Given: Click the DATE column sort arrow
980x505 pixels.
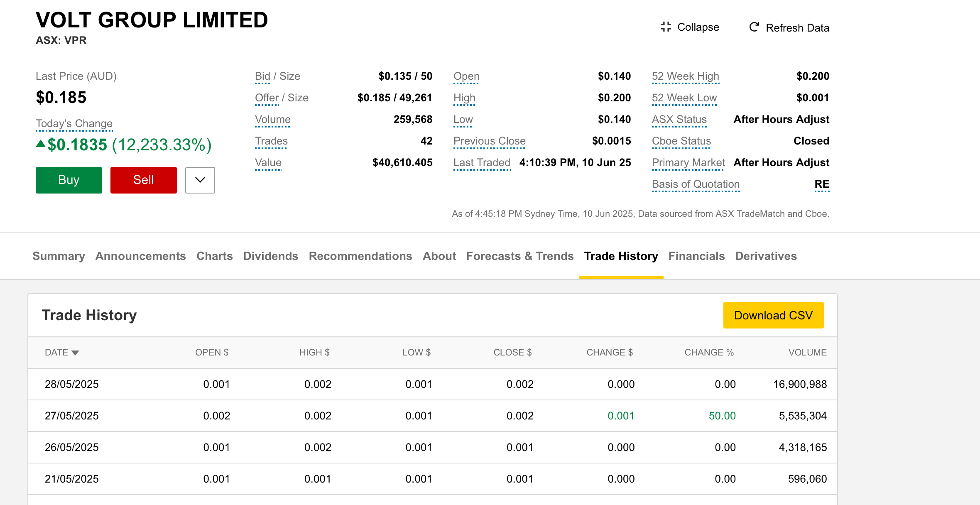Looking at the screenshot, I should [75, 353].
